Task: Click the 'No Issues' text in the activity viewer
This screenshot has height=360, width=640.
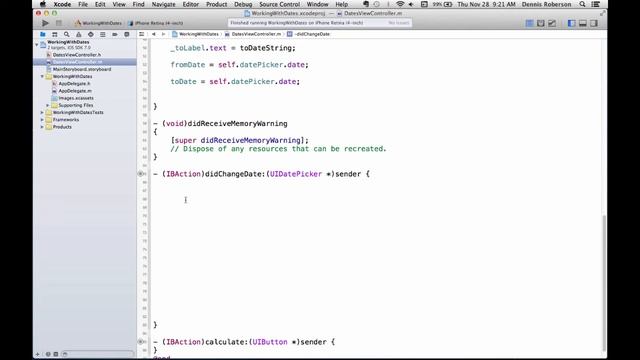Action: tap(399, 23)
